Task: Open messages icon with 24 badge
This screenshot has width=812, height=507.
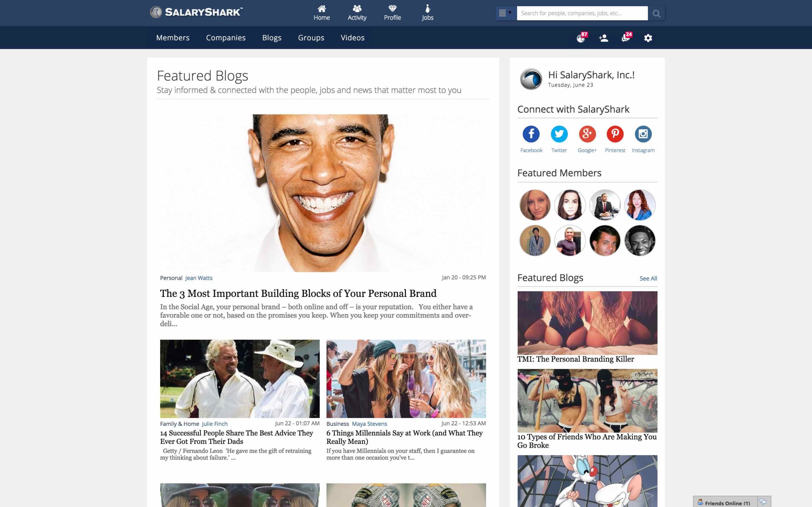Action: pos(625,38)
